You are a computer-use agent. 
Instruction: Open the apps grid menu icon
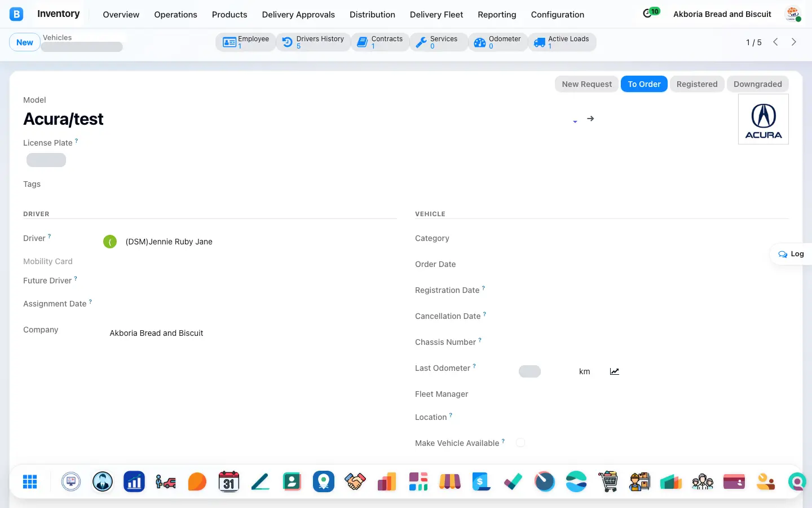pos(30,481)
